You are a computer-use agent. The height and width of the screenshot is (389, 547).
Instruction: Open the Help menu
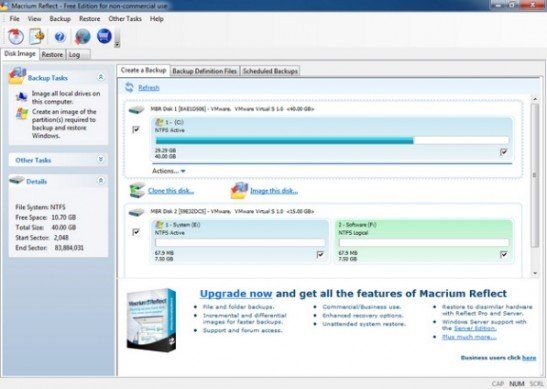(157, 18)
